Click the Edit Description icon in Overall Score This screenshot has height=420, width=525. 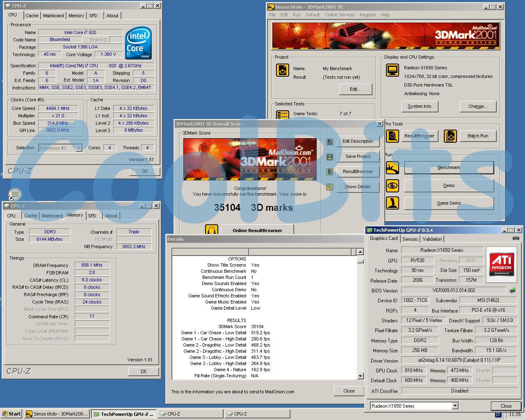point(329,142)
